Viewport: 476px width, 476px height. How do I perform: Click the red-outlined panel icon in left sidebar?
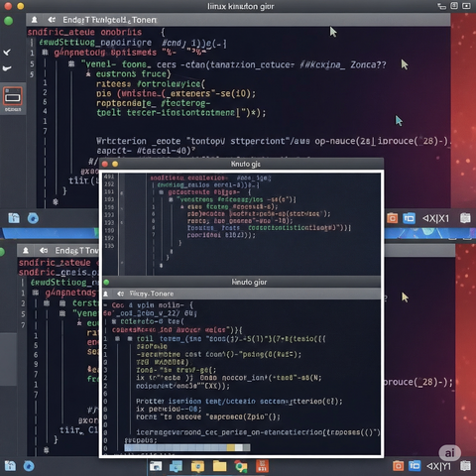[x=13, y=96]
